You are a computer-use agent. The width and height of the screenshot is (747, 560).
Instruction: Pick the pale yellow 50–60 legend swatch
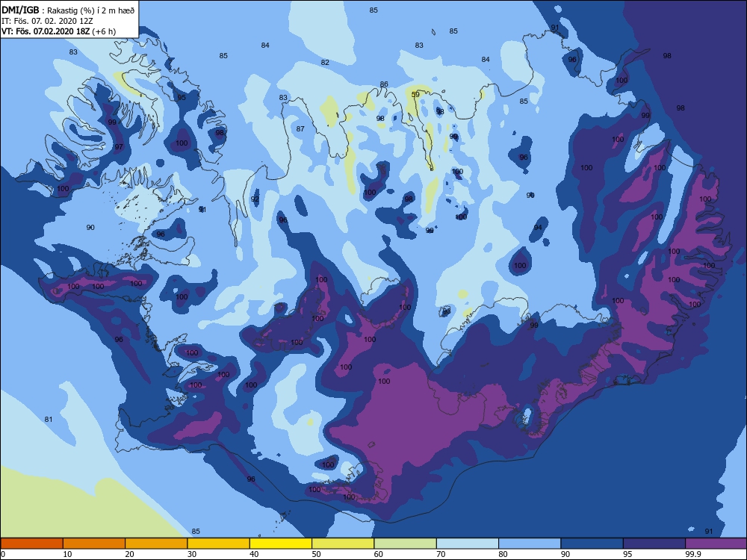(x=343, y=544)
